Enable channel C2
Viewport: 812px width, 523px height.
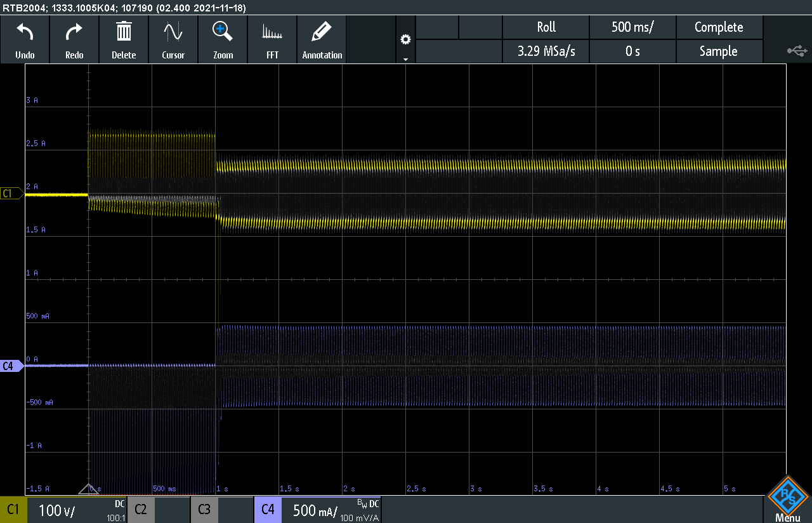141,509
